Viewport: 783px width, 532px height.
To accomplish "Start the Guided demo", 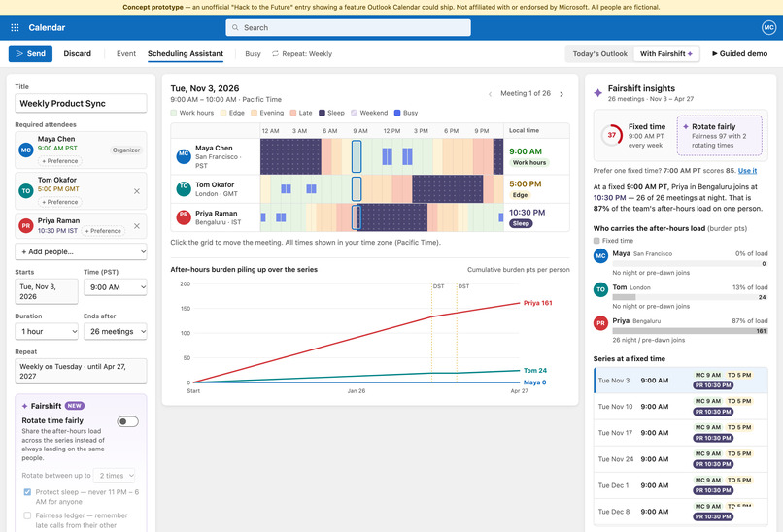I will (x=739, y=54).
